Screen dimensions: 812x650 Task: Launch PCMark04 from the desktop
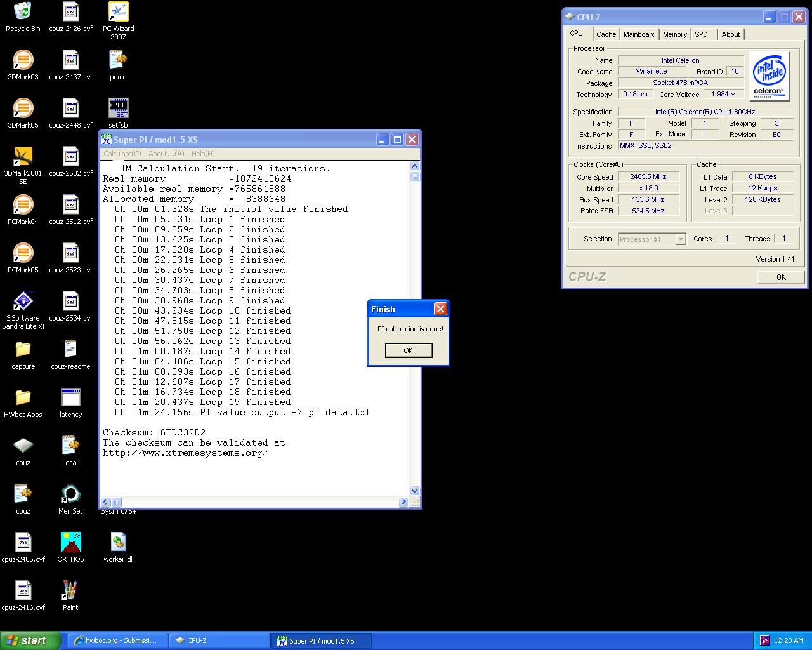pyautogui.click(x=23, y=210)
